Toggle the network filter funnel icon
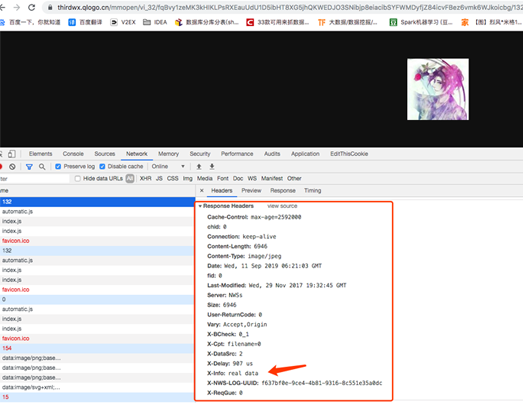This screenshot has width=523, height=403. (x=29, y=166)
